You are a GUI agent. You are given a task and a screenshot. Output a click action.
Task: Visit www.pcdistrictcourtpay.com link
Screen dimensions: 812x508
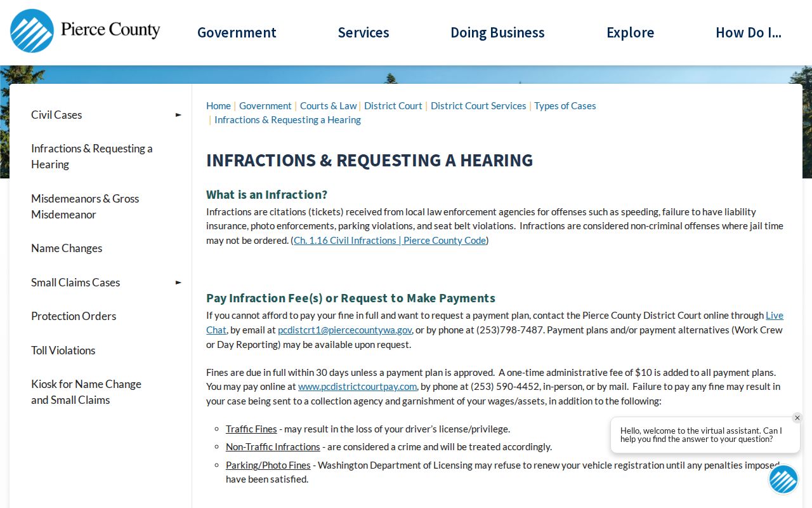pyautogui.click(x=357, y=387)
